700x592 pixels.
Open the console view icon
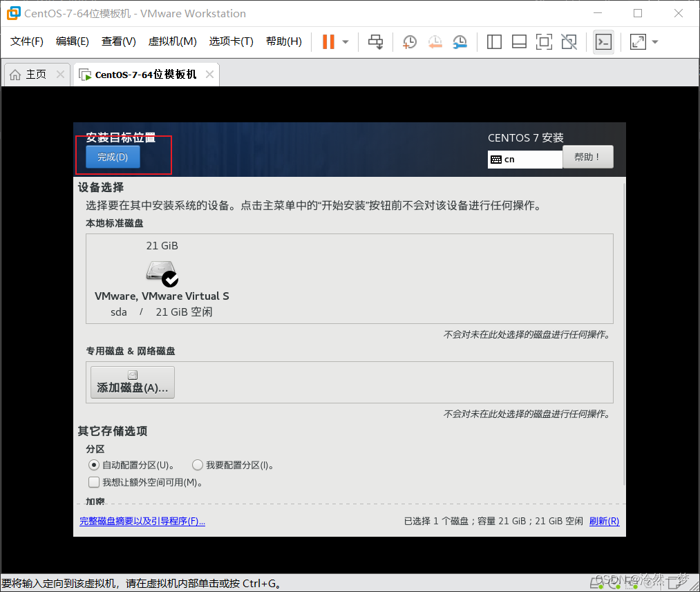pos(603,42)
